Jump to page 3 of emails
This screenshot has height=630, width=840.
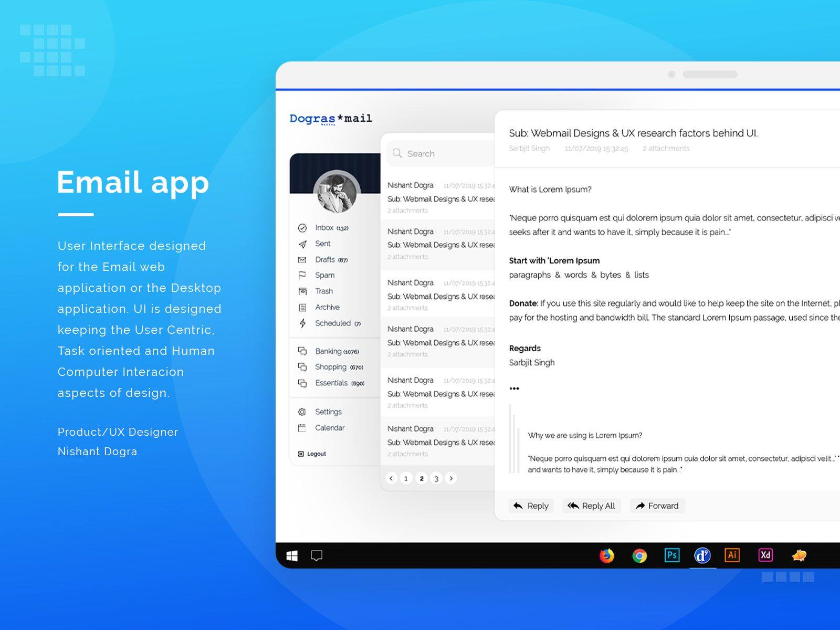(436, 478)
